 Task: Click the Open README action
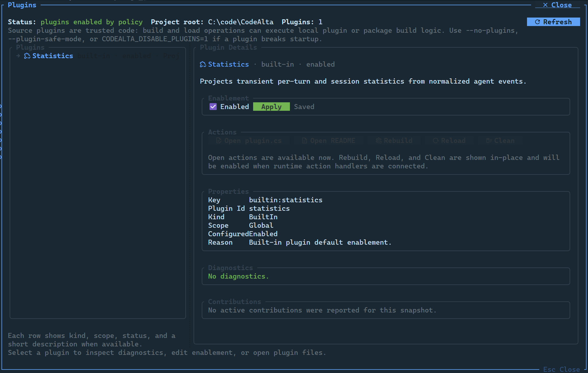[x=328, y=141]
